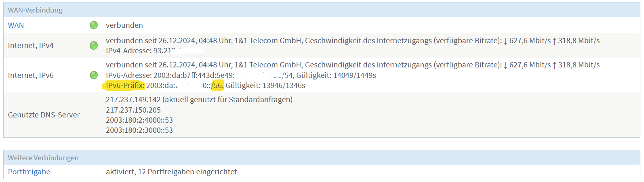Click DNS server 217.237.150.205 entry

point(133,110)
